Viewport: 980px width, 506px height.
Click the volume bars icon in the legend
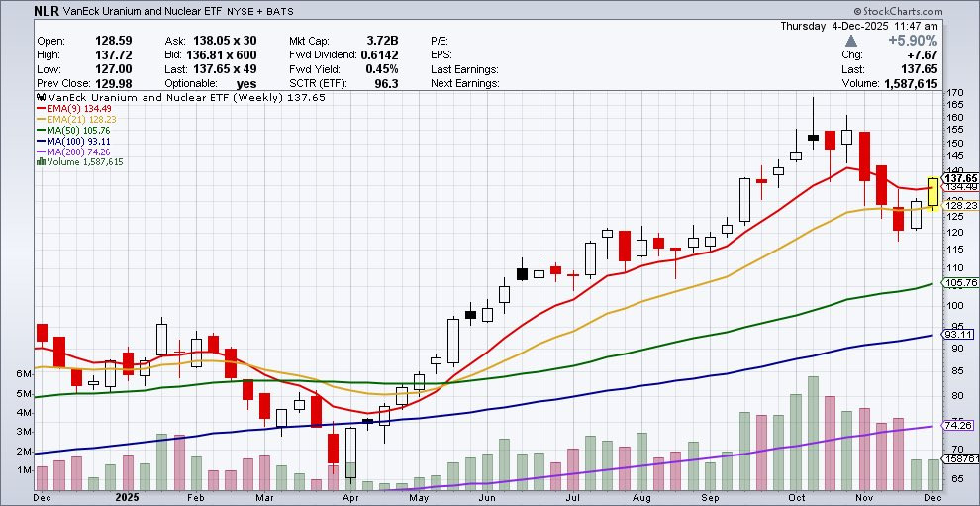[x=41, y=162]
